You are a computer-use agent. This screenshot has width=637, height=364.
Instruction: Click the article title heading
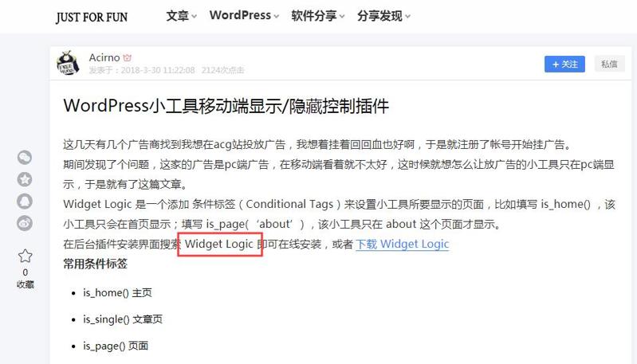coord(226,106)
